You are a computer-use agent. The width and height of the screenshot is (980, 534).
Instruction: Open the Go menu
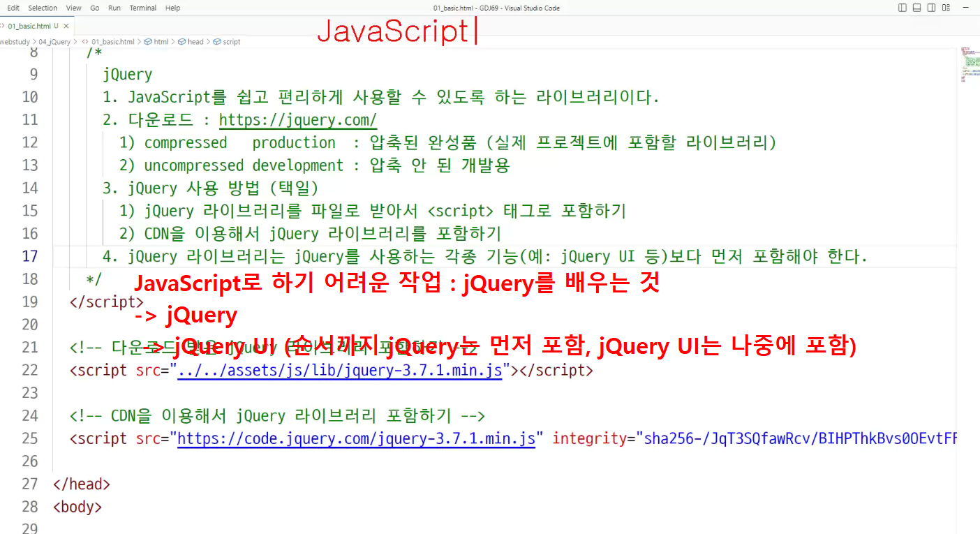(95, 8)
